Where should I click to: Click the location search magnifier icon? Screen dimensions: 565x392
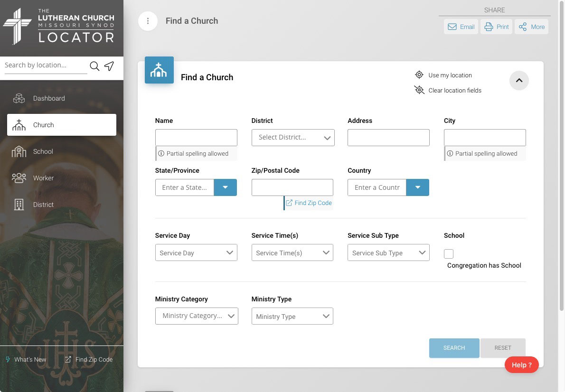94,66
